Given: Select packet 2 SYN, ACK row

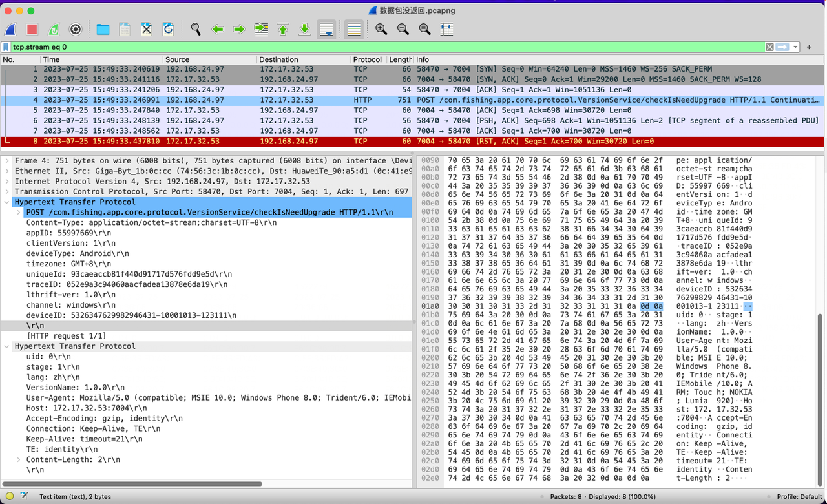Looking at the screenshot, I should tap(412, 79).
